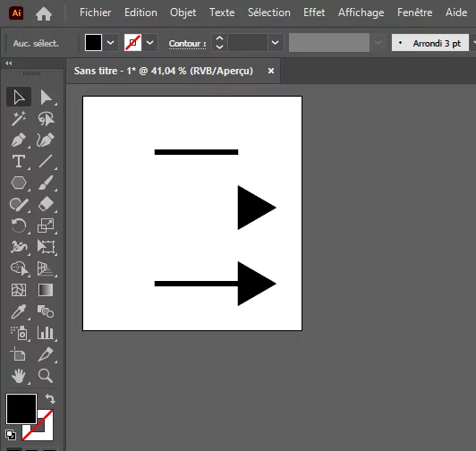Swap fill and stroke colors arrow
Viewport: 476px width, 451px height.
tap(50, 398)
